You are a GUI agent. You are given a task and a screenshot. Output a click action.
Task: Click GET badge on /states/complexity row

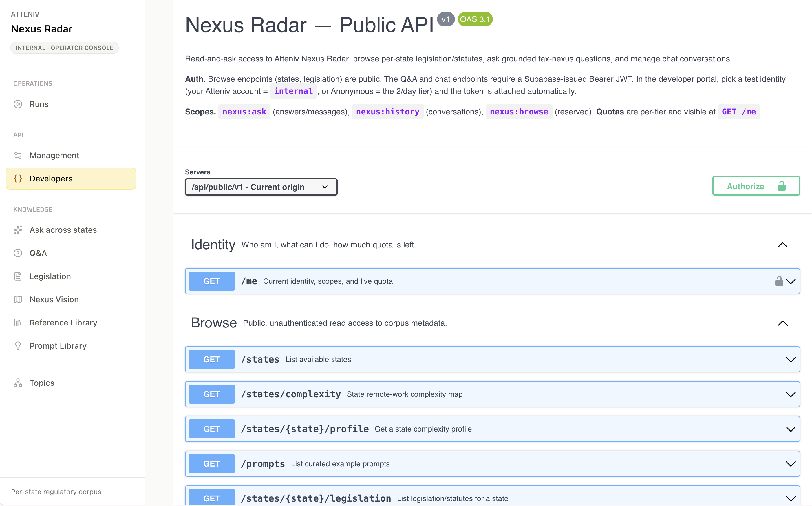point(212,394)
